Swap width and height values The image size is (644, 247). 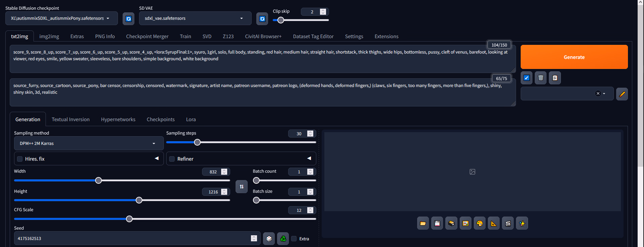[x=241, y=186]
